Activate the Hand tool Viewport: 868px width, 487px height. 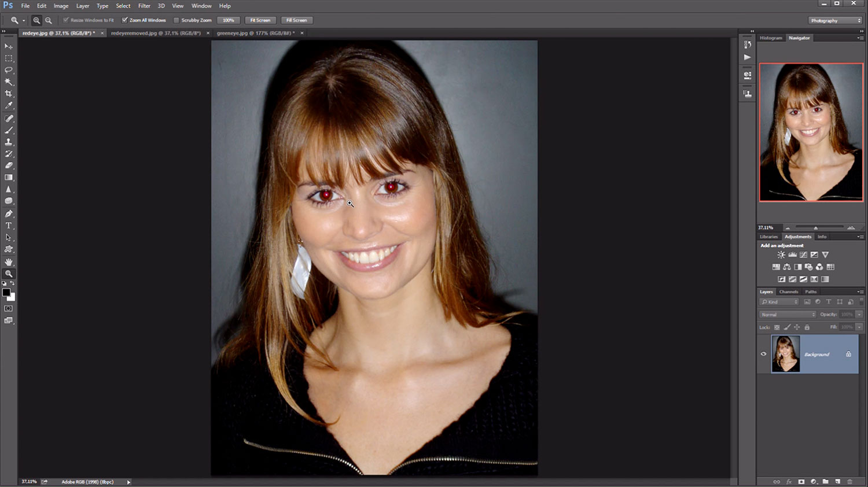coord(9,262)
